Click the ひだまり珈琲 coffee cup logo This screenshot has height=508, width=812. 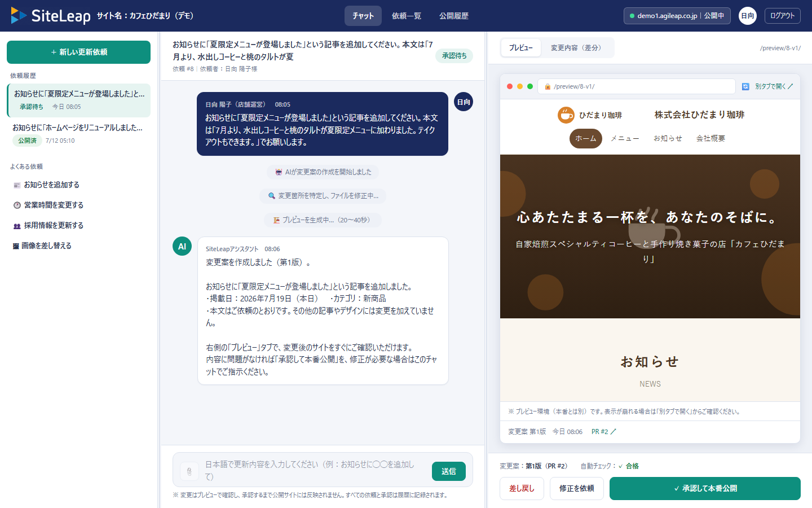click(x=566, y=115)
